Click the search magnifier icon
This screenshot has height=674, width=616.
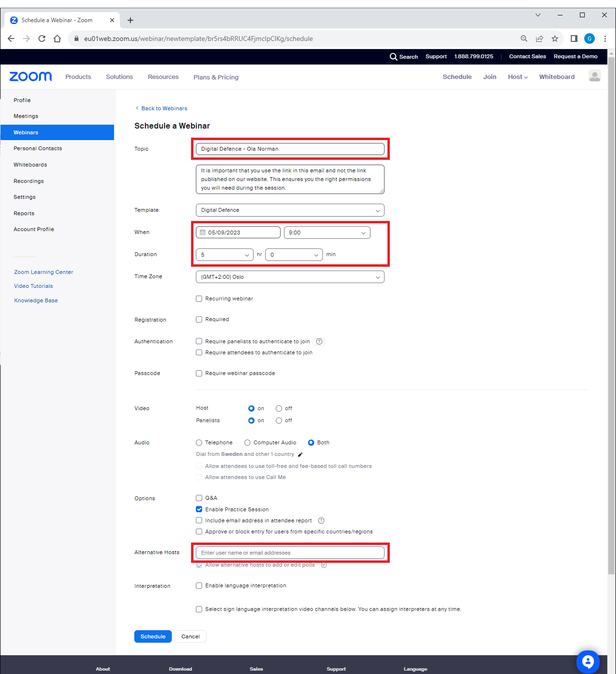pos(394,57)
